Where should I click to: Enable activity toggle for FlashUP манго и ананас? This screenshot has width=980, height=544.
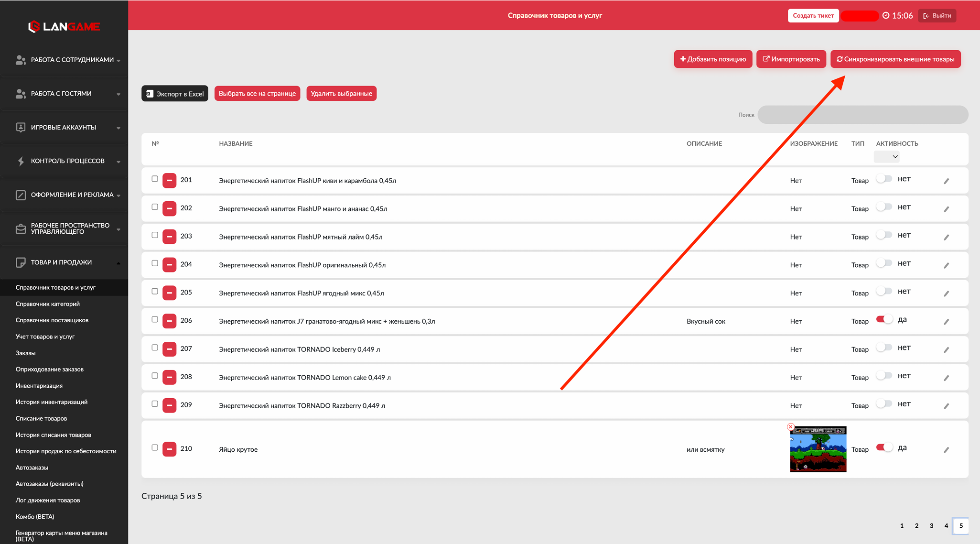coord(884,207)
